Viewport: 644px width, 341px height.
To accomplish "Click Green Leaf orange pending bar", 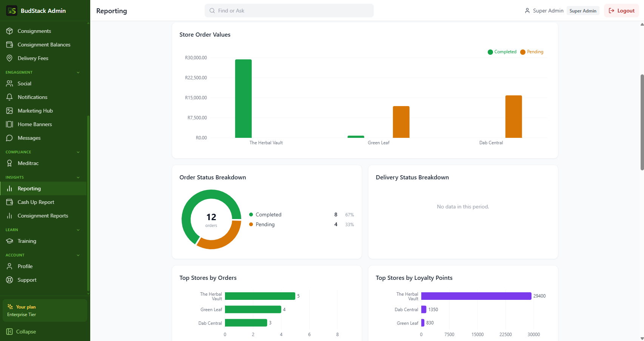I will click(x=401, y=122).
